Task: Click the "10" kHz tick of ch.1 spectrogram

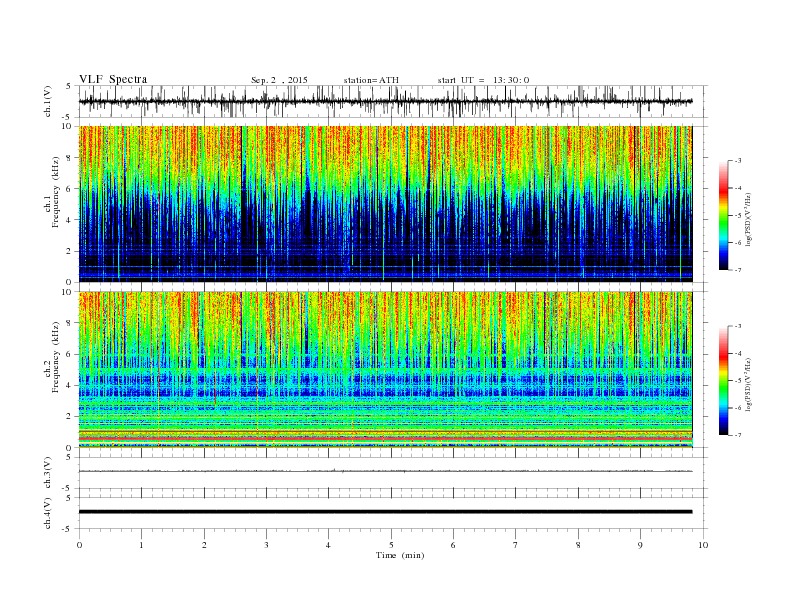Action: (x=69, y=126)
